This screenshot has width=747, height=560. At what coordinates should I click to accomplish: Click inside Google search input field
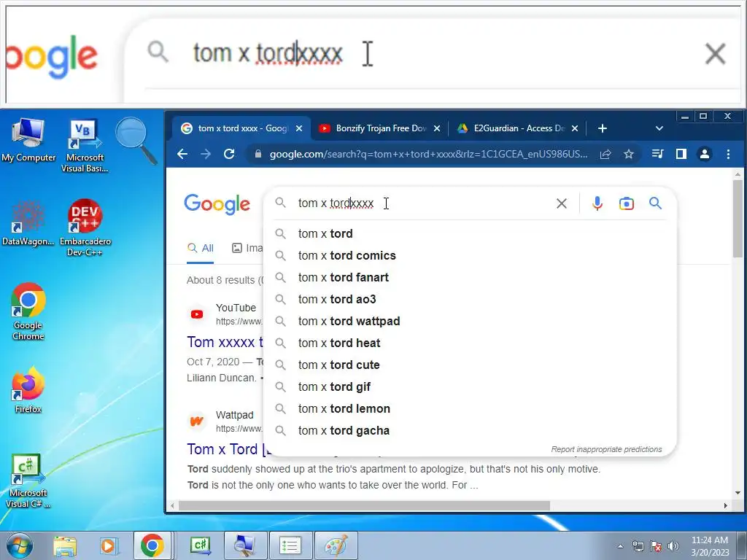422,203
